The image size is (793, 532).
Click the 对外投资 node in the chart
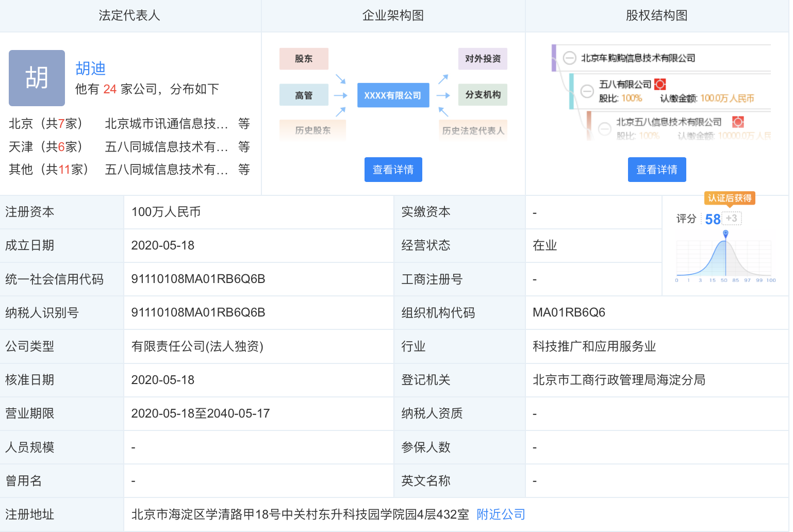[x=482, y=58]
